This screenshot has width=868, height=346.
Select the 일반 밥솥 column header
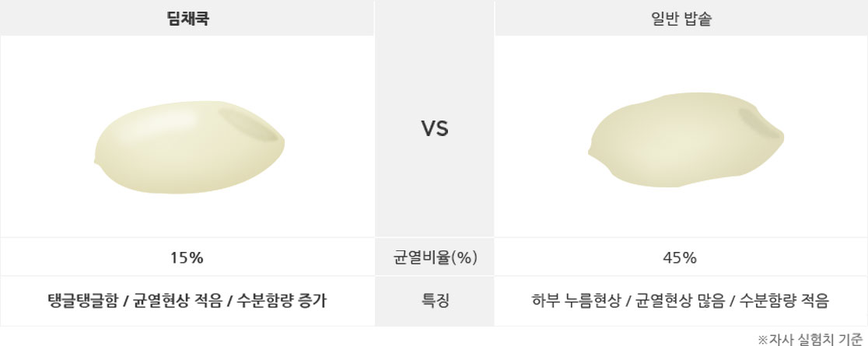click(681, 19)
